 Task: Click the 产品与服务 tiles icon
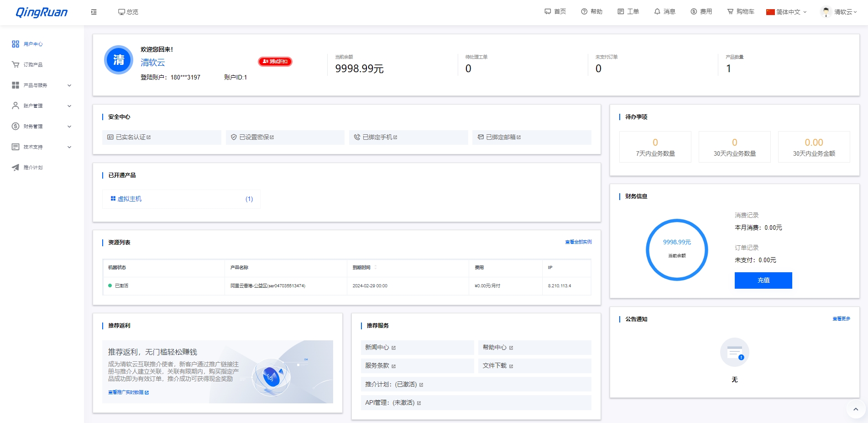16,85
